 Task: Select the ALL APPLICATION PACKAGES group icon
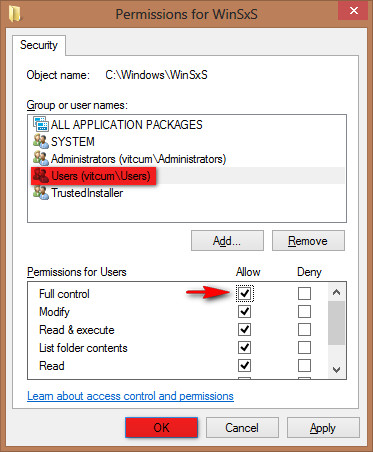coord(41,124)
